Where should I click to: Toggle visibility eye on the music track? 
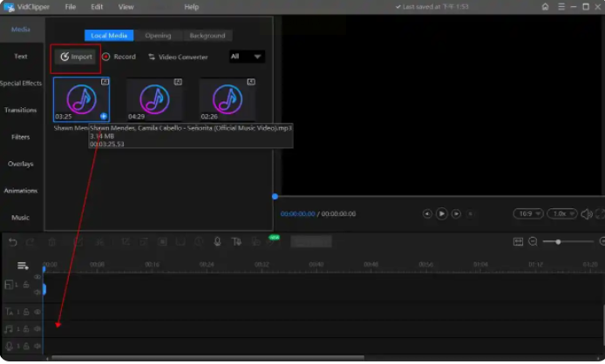37,329
